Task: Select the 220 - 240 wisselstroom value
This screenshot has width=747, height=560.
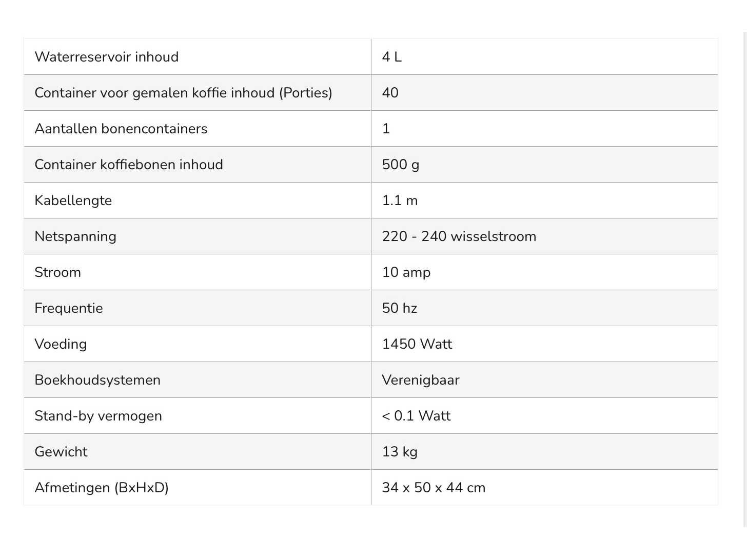Action: 459,236
